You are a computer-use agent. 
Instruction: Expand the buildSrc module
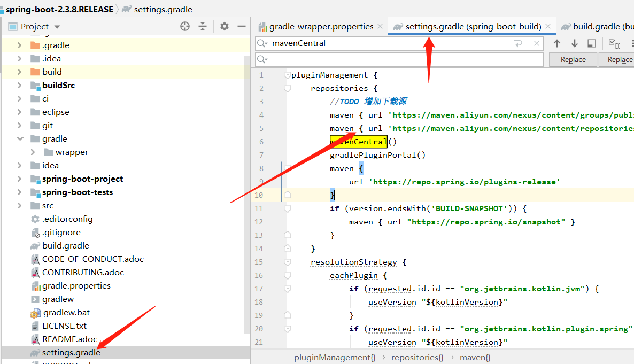tap(19, 86)
